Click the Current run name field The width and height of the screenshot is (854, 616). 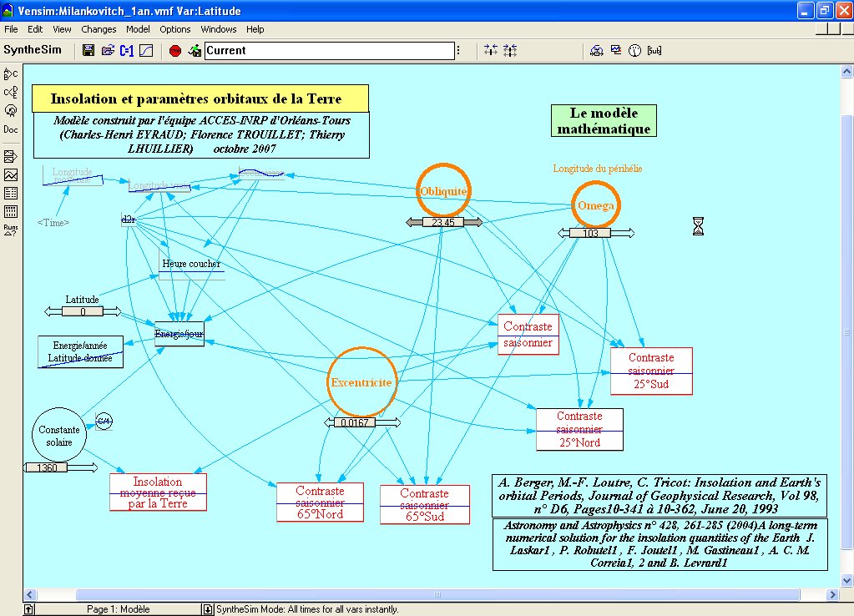(x=329, y=51)
